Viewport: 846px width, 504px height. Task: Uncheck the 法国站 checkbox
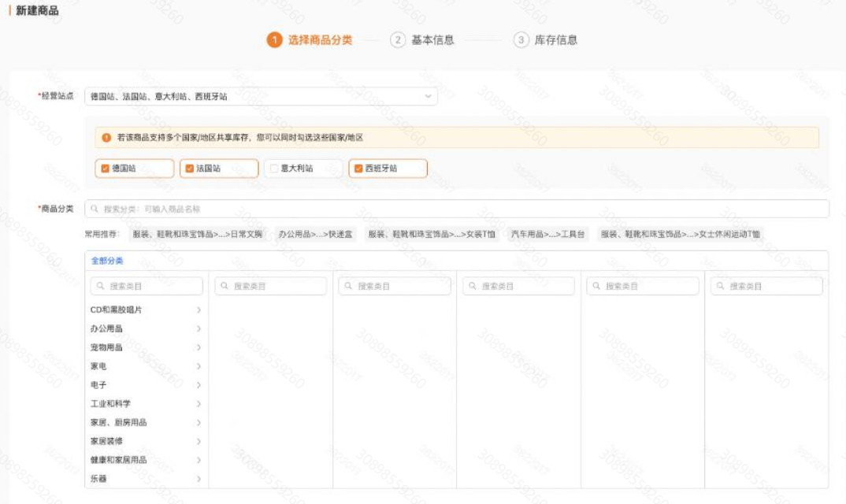[189, 169]
